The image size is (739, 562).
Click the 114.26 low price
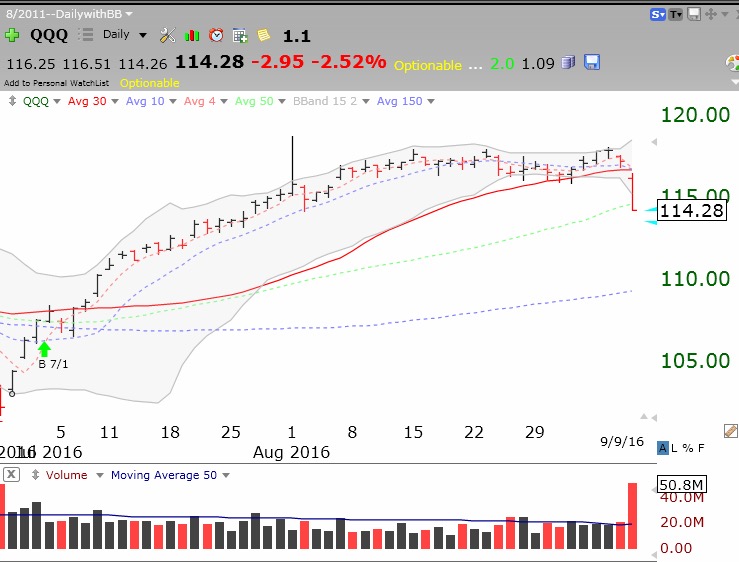(x=143, y=64)
